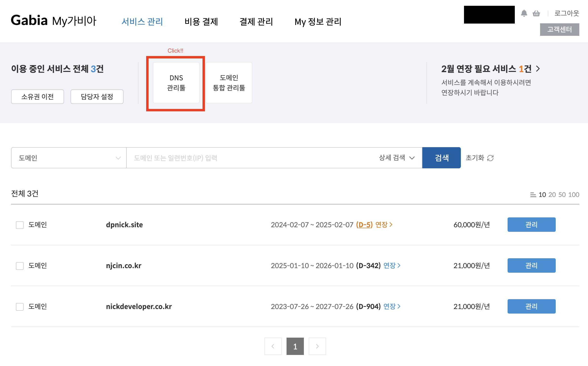Check the nickdeveloper.co.kr checkbox

(20, 307)
